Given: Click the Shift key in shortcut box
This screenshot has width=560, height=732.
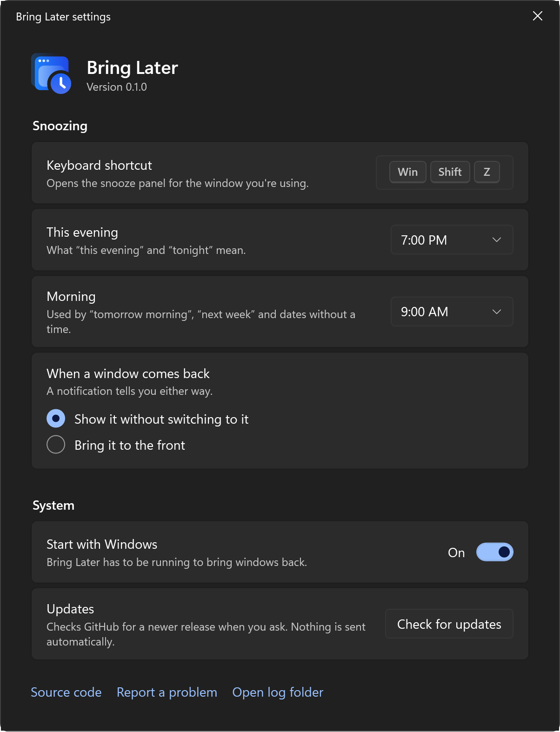Looking at the screenshot, I should pyautogui.click(x=450, y=172).
